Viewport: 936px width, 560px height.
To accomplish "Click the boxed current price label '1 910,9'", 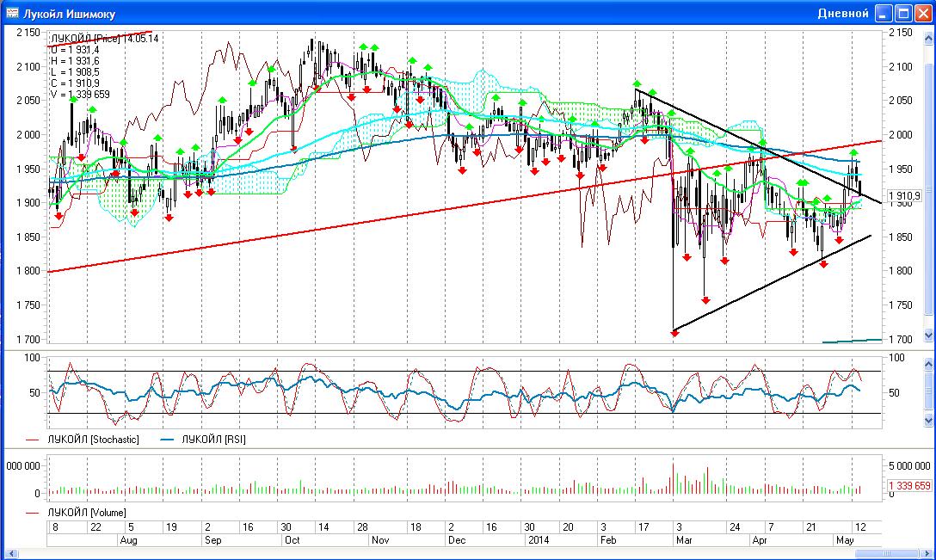I will 904,196.
